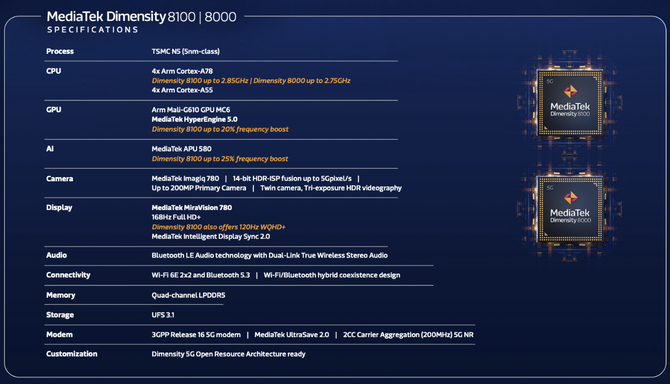Viewport: 670px width, 384px height.
Task: Click 'TSMC N5 (5nm-class)' value
Action: pyautogui.click(x=185, y=52)
